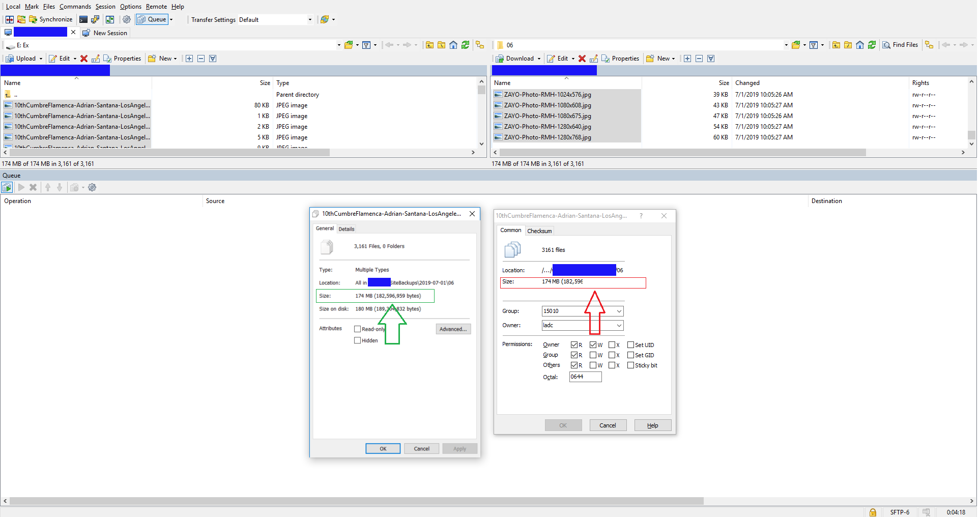Expand the Group dropdown showing 15010
This screenshot has height=517, width=980.
click(619, 311)
